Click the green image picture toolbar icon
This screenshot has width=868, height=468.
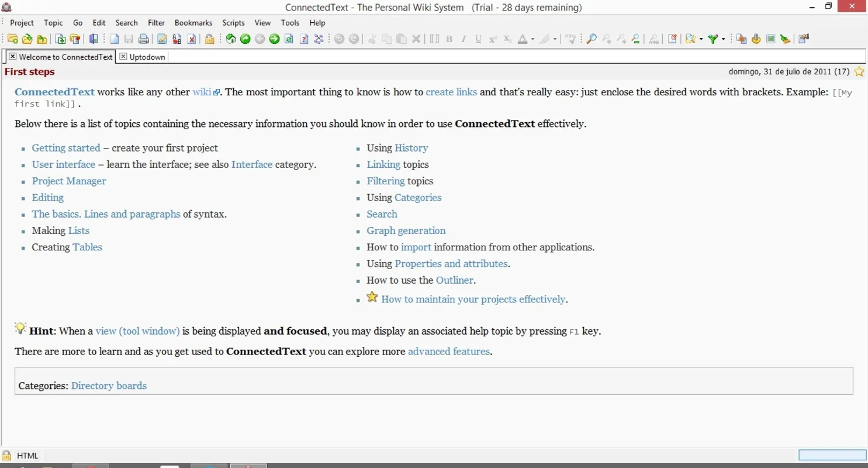click(770, 39)
